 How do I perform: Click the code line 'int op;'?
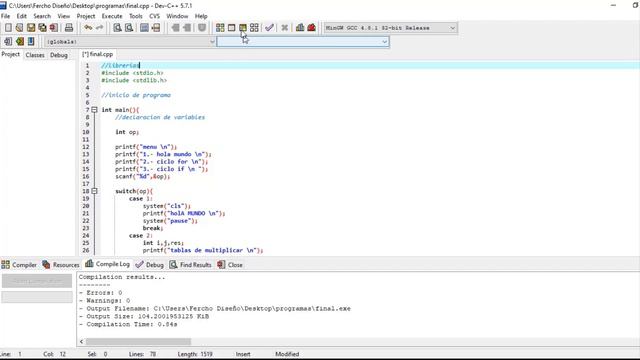127,132
